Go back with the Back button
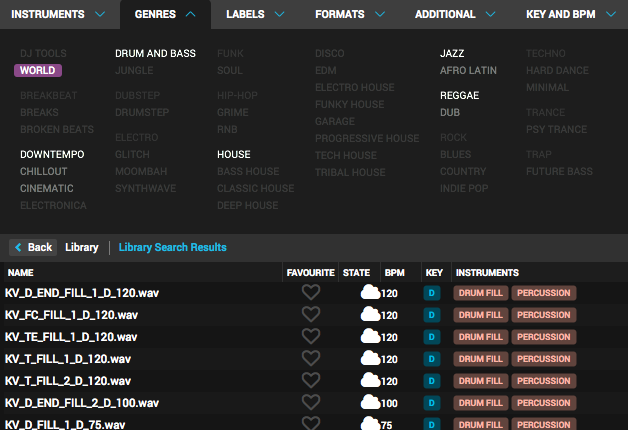 pos(33,247)
